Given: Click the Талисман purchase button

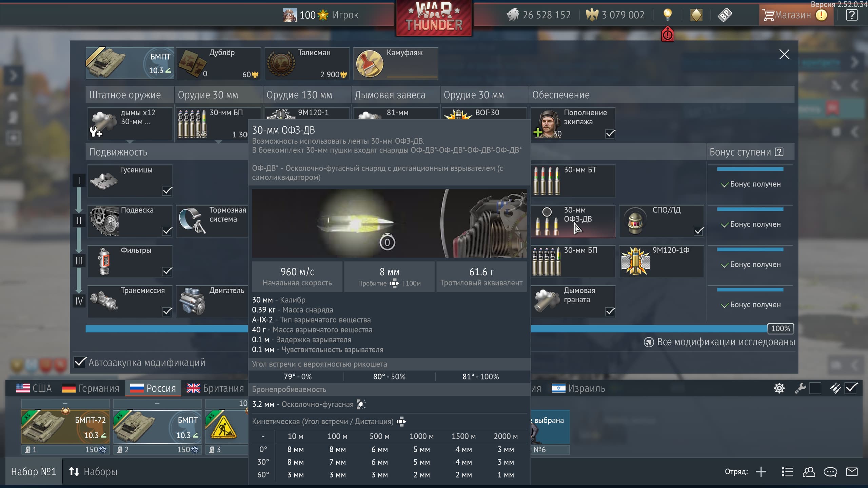Looking at the screenshot, I should (x=307, y=64).
